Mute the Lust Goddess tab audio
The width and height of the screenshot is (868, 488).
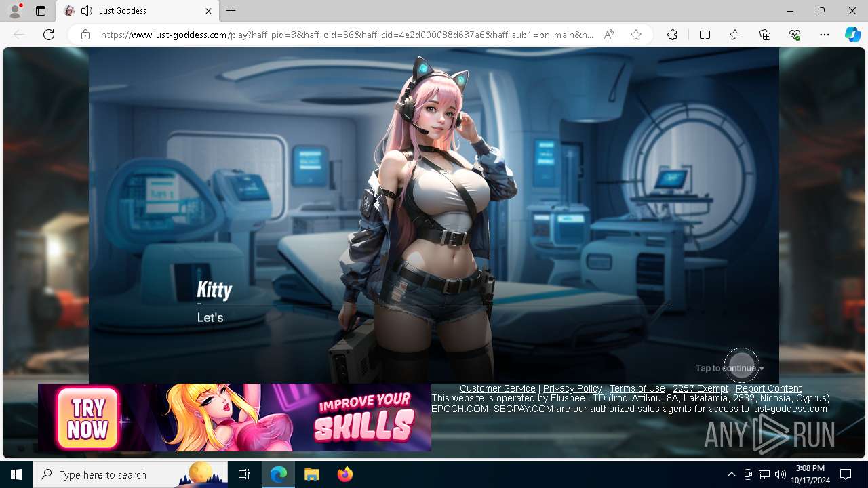[86, 11]
